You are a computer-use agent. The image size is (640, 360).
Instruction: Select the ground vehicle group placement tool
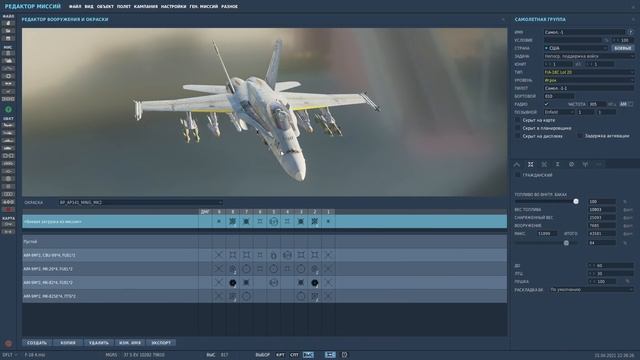tap(8, 148)
